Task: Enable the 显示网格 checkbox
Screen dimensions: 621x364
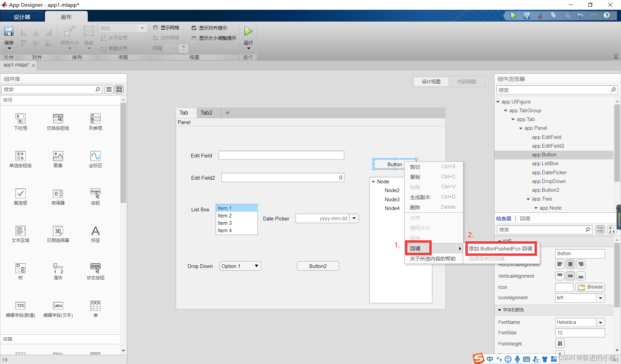Action: pyautogui.click(x=156, y=28)
